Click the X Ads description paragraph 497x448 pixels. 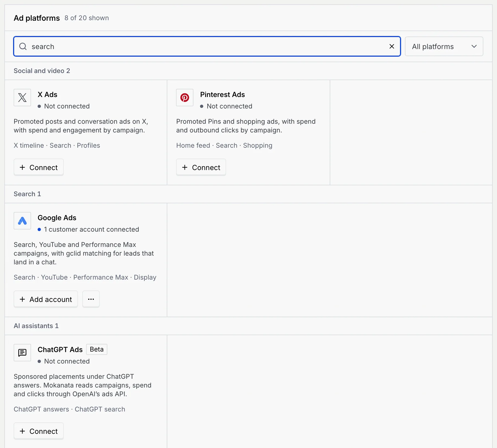(x=81, y=126)
